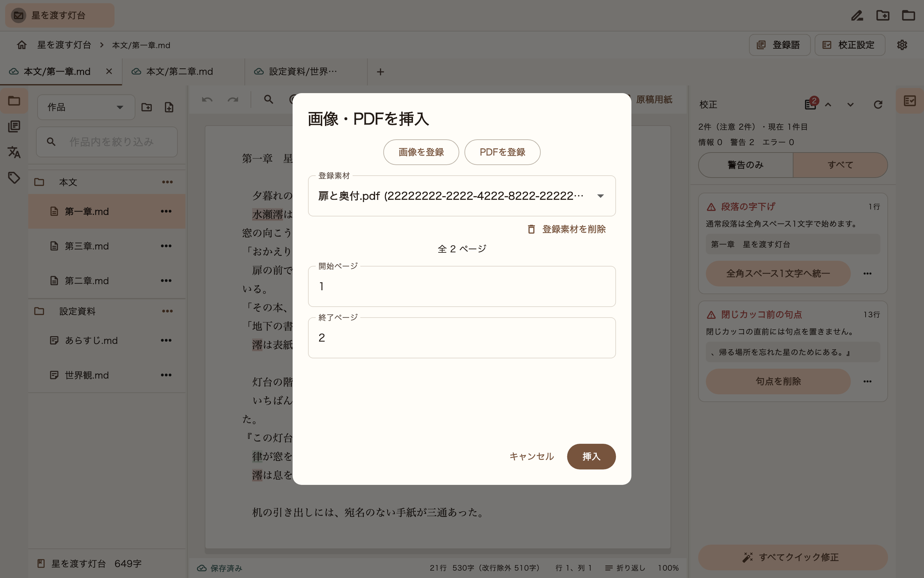Close the 本文/第一章.md tab
The height and width of the screenshot is (578, 924).
pyautogui.click(x=109, y=72)
